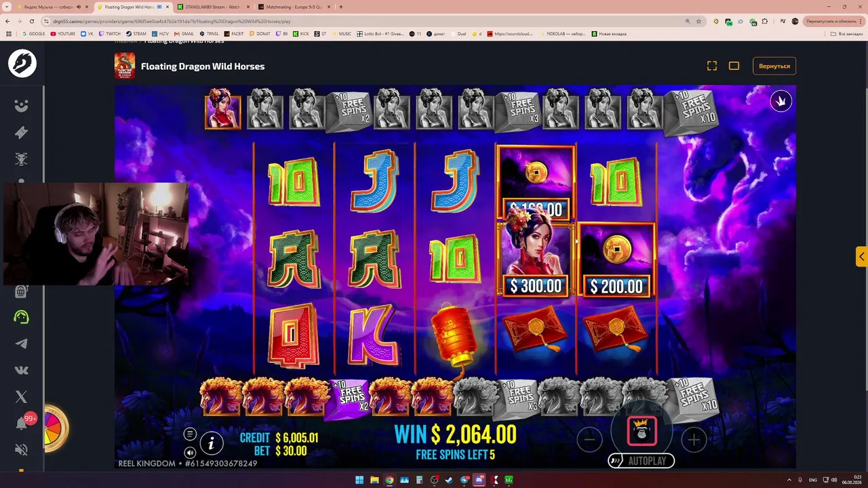This screenshot has height=488, width=868.
Task: Open the TWITCH bookmark
Action: (x=109, y=34)
